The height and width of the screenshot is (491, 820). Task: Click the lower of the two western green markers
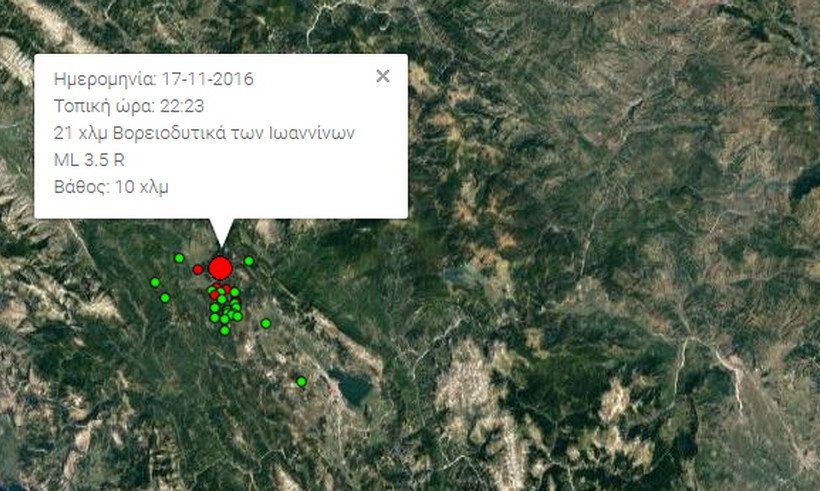pos(165,298)
